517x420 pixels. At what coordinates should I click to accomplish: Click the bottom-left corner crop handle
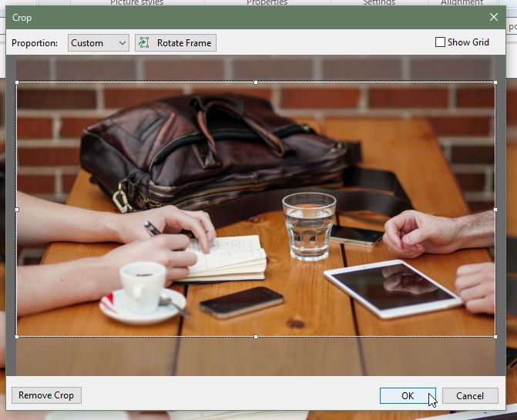(x=17, y=337)
